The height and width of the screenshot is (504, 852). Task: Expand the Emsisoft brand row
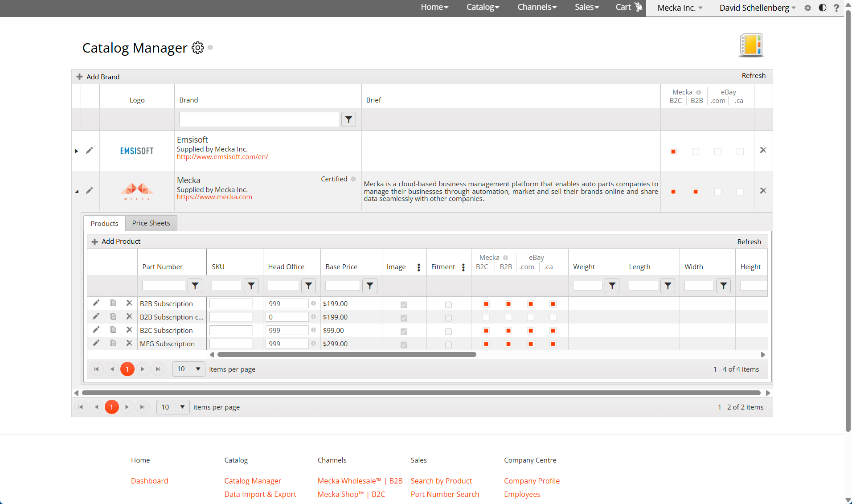coord(76,151)
